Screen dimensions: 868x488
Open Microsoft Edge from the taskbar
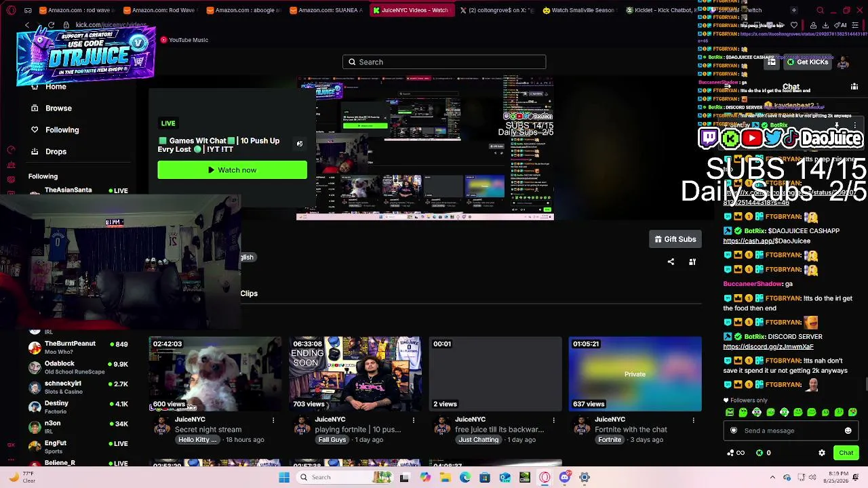click(465, 477)
